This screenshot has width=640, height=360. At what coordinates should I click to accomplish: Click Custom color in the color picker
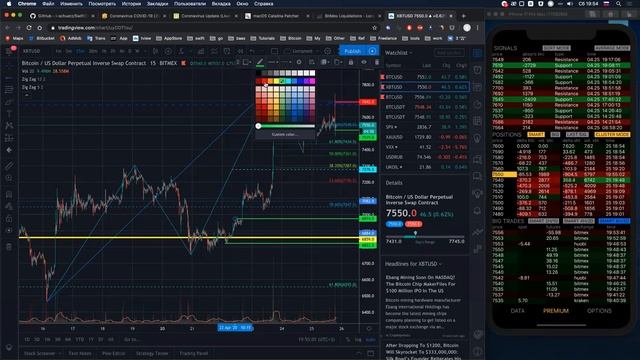pyautogui.click(x=285, y=134)
